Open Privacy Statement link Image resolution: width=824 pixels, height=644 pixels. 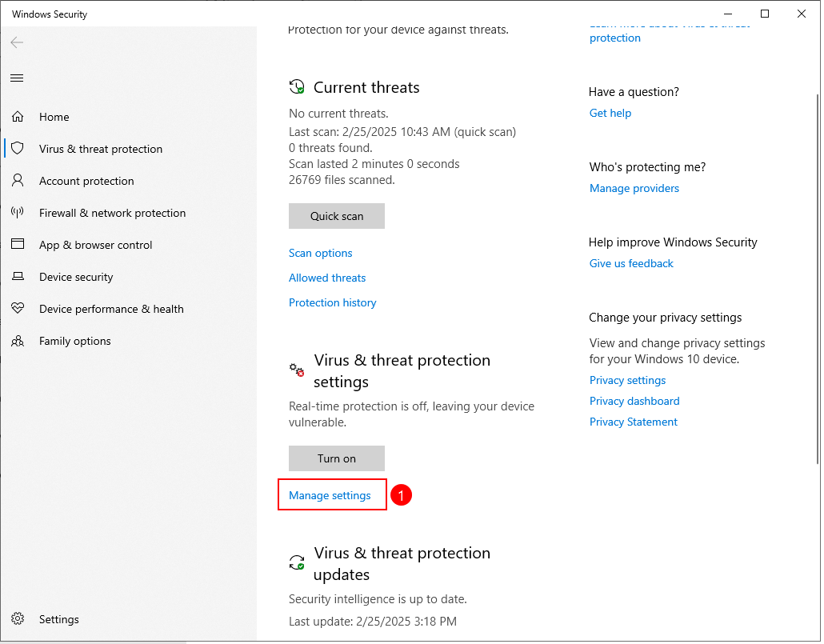pos(634,422)
